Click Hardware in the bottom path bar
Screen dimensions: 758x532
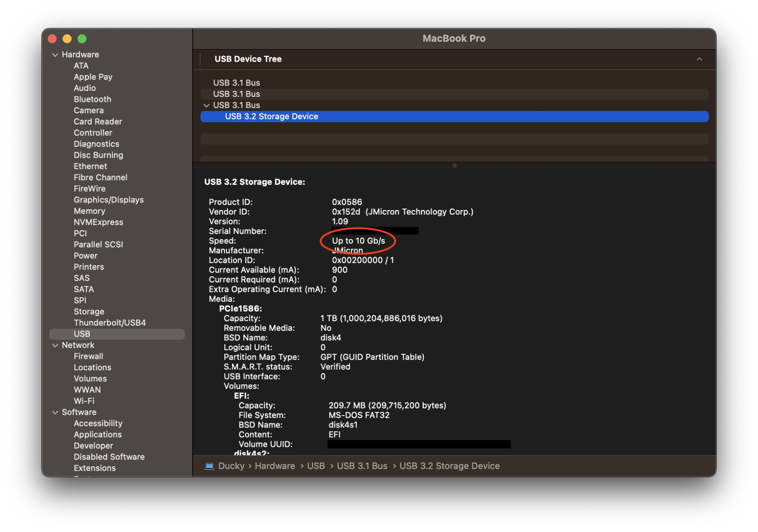click(x=275, y=466)
